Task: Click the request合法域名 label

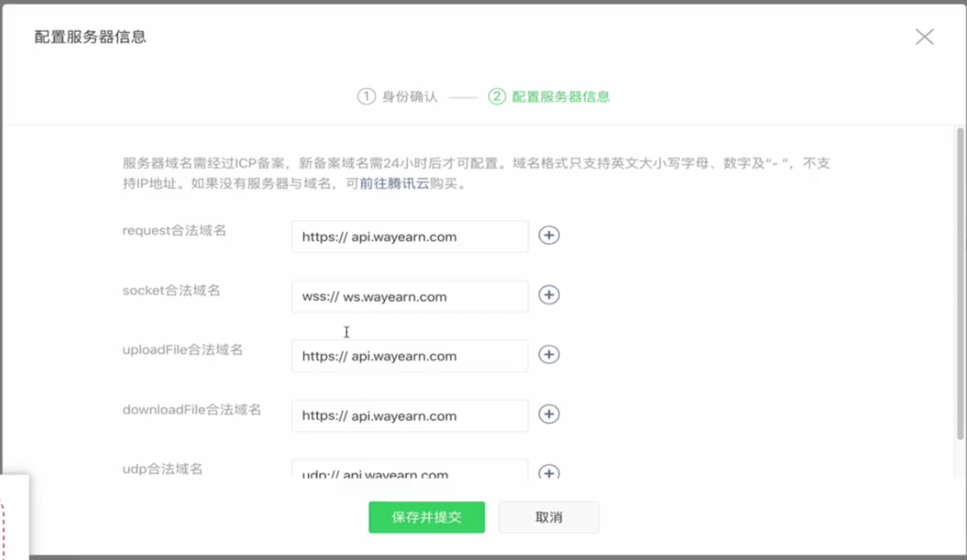Action: [x=174, y=230]
